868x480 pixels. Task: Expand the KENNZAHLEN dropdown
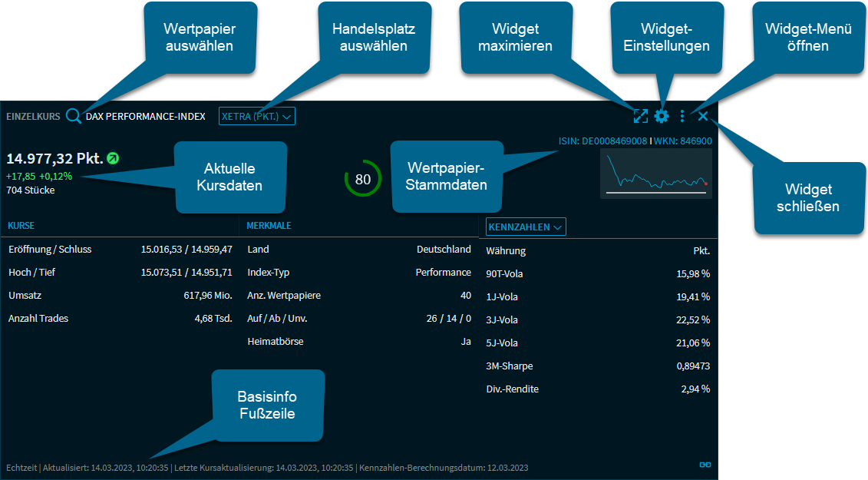coord(526,227)
